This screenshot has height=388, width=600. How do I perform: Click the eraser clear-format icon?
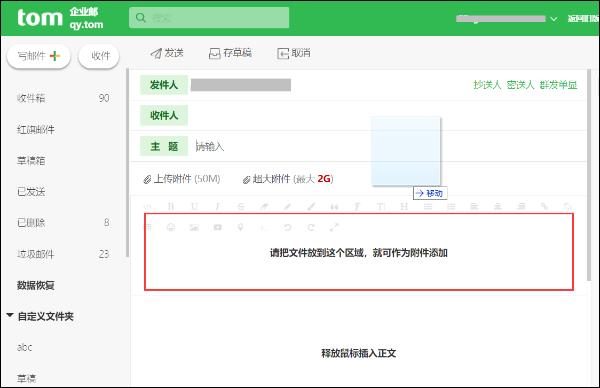264,206
